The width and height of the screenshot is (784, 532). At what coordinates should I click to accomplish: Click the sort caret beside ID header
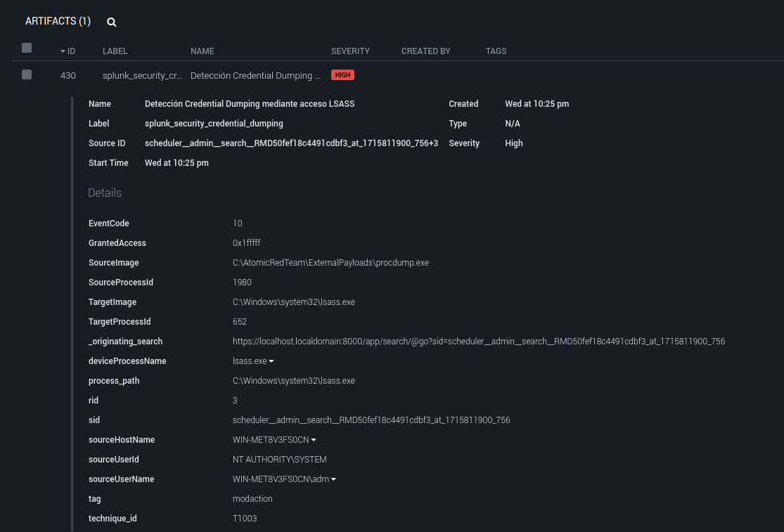pos(63,51)
